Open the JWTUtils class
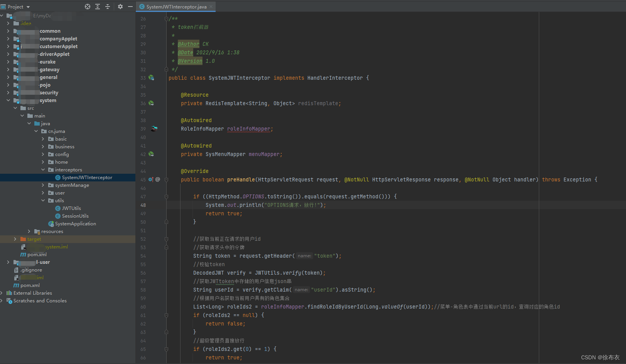The image size is (626, 364). click(71, 208)
